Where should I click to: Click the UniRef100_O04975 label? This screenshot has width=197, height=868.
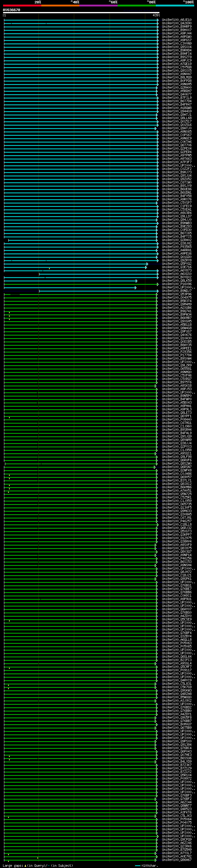tap(177, 297)
